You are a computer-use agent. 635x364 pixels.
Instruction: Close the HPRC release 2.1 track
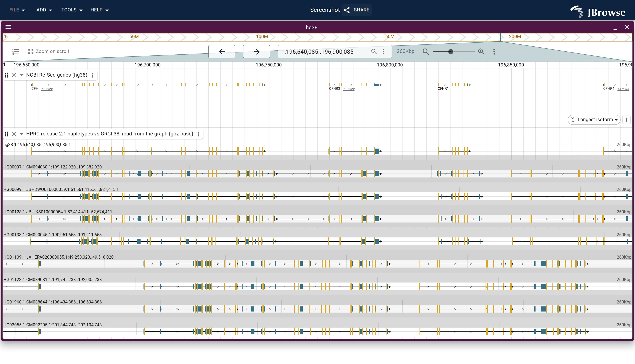14,134
